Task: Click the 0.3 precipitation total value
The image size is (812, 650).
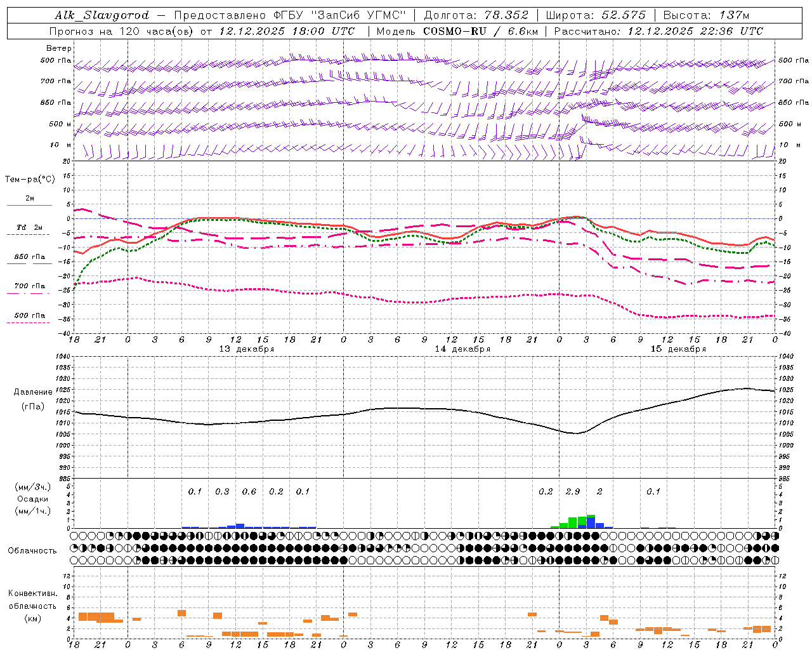Action: click(x=222, y=492)
